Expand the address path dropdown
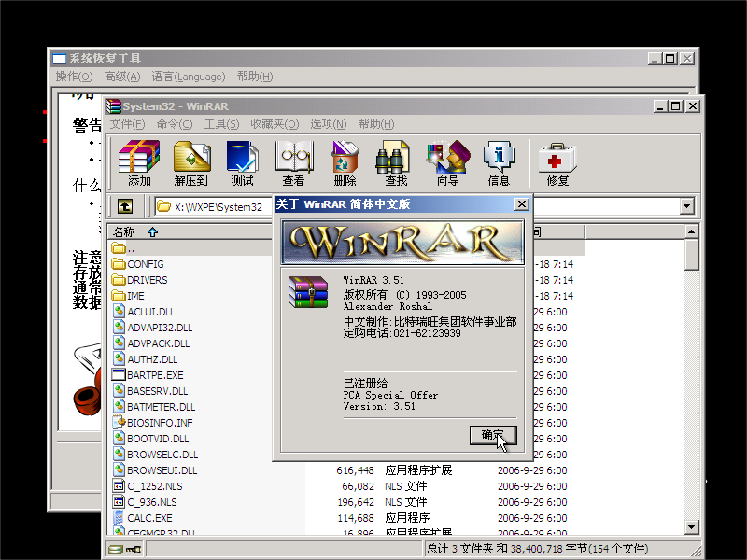The height and width of the screenshot is (560, 747). (x=686, y=206)
